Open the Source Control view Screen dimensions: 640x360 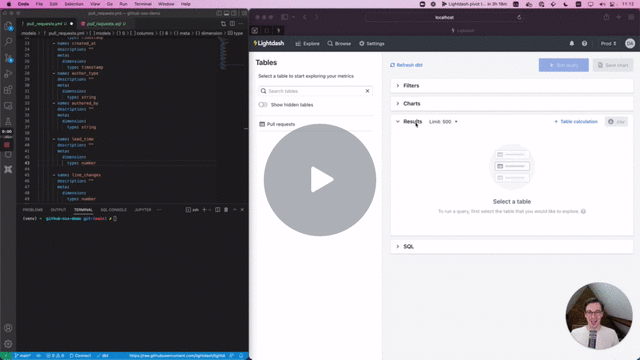tap(8, 58)
